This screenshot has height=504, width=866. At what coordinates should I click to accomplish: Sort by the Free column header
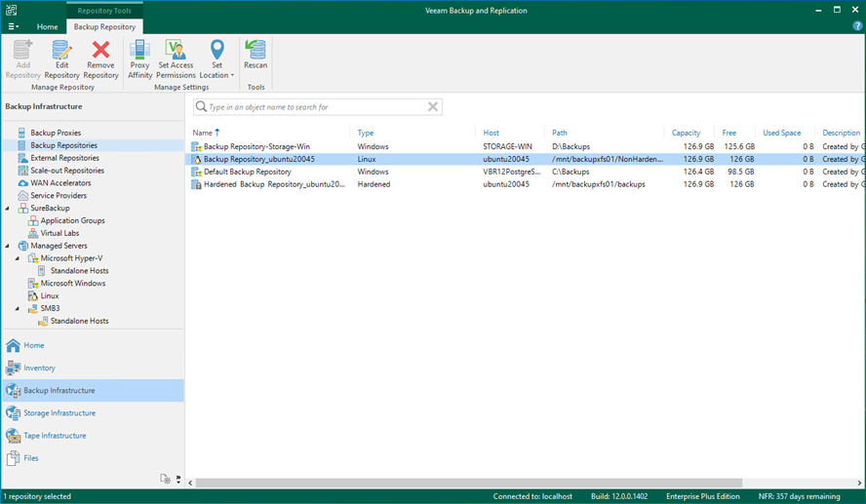click(x=729, y=133)
